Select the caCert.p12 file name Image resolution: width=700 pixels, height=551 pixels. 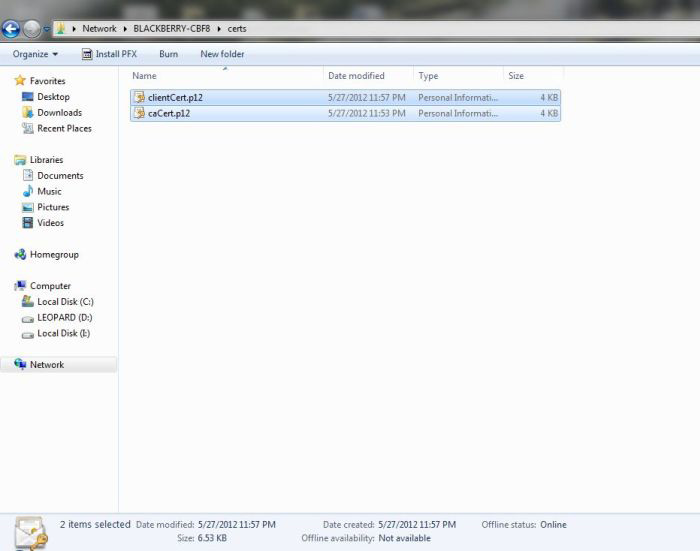click(x=169, y=113)
